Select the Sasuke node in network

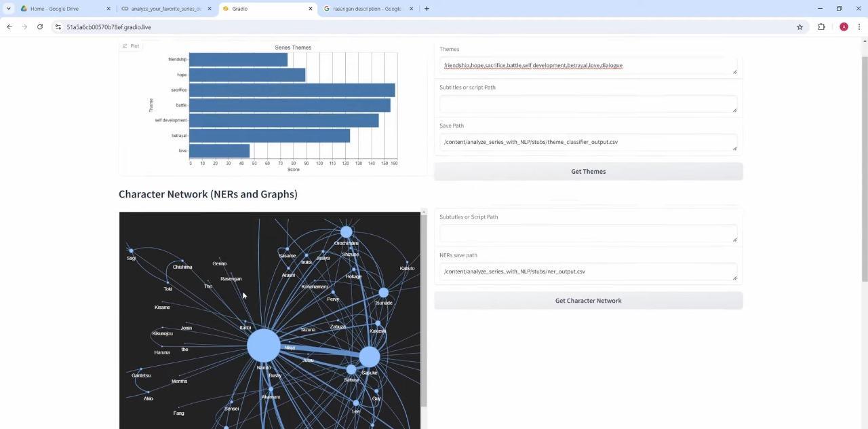click(369, 356)
